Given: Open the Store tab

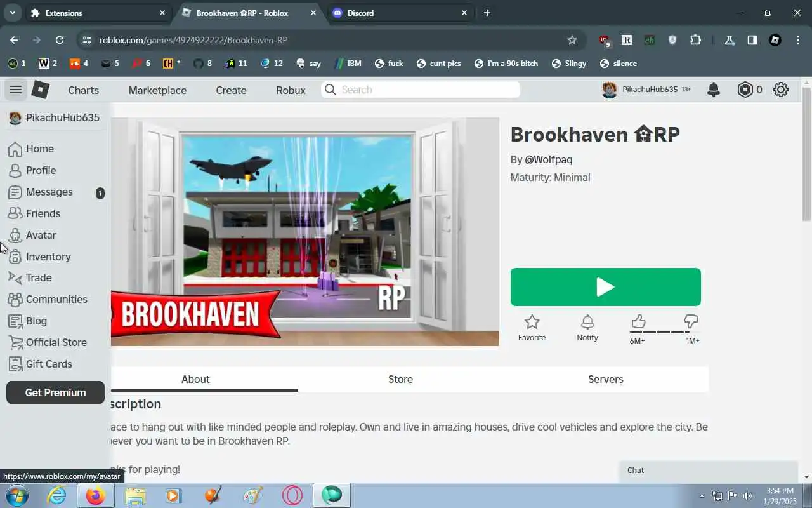Looking at the screenshot, I should 400,379.
